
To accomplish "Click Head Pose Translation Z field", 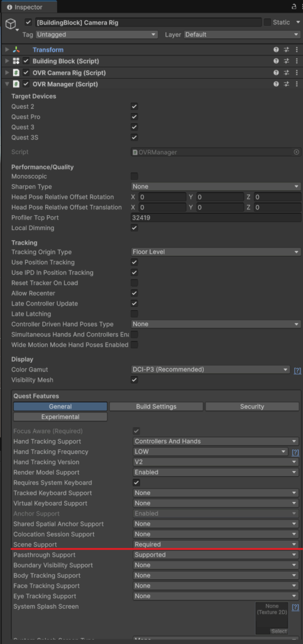I will 278,208.
